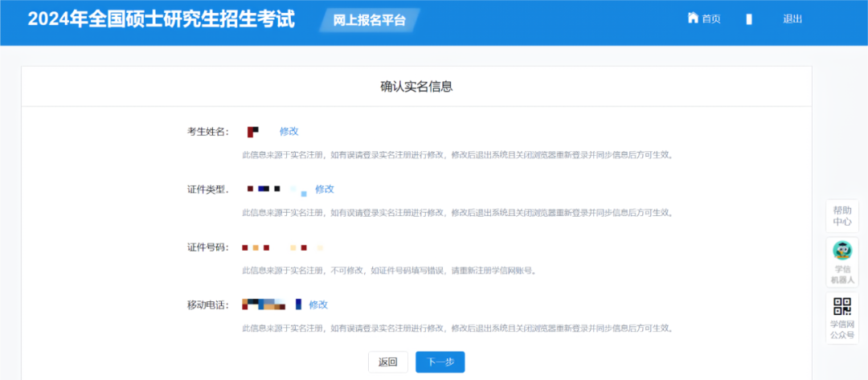868x380 pixels.
Task: Click the 网上报名平台 banner badge
Action: (370, 20)
